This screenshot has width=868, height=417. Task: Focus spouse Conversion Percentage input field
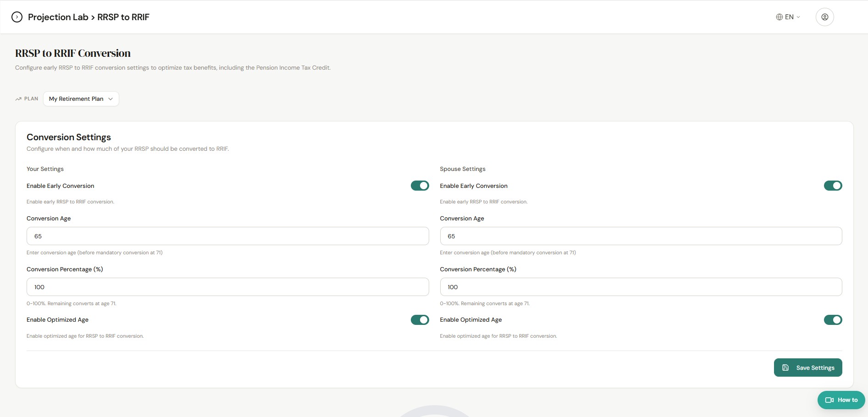point(641,287)
